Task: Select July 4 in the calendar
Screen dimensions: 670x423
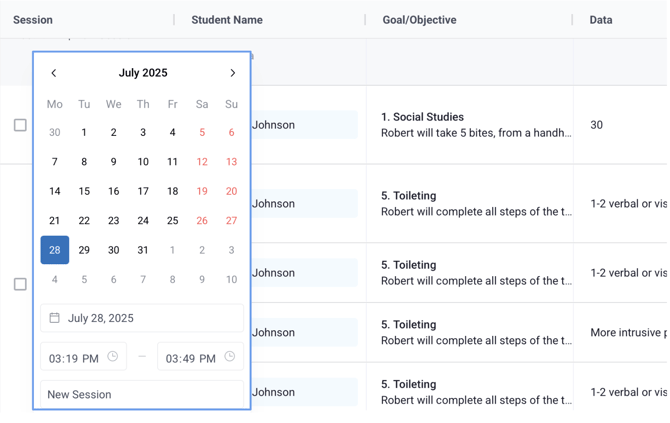Action: (172, 132)
